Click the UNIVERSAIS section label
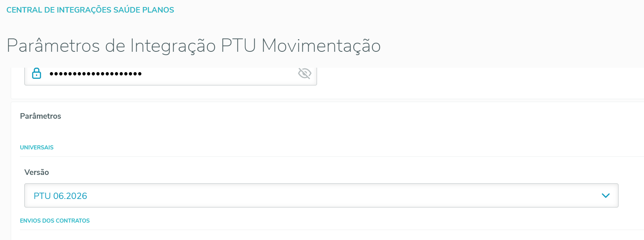 [x=37, y=148]
